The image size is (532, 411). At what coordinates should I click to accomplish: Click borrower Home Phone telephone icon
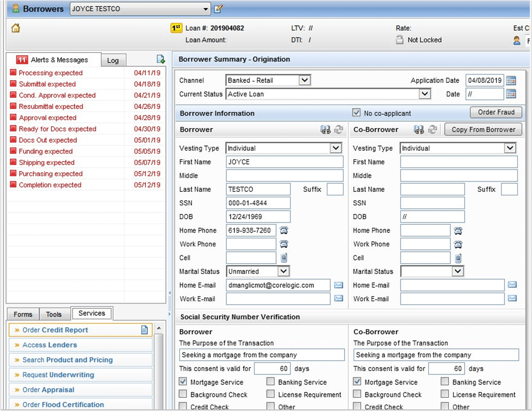tap(284, 230)
